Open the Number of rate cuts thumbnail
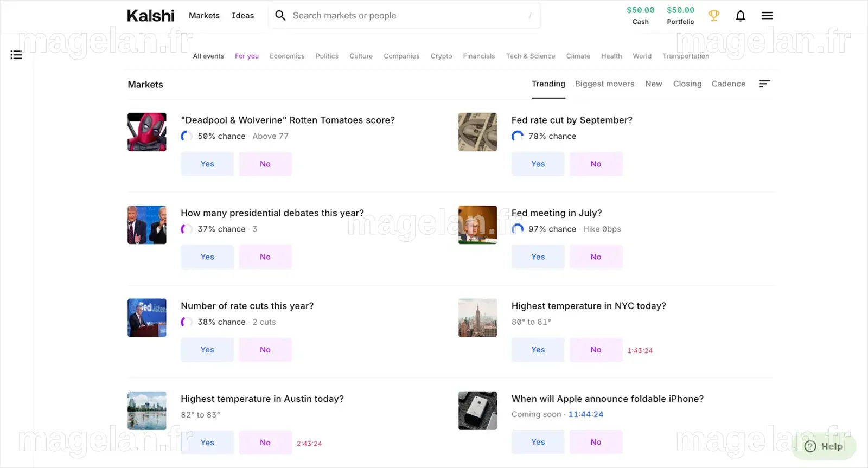 point(147,318)
